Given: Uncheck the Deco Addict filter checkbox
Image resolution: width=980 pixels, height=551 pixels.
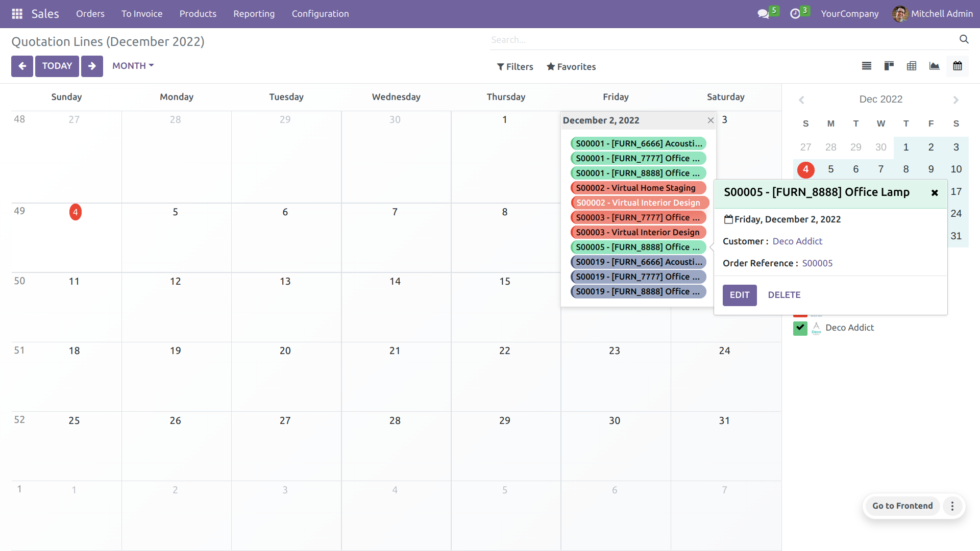Looking at the screenshot, I should tap(800, 328).
